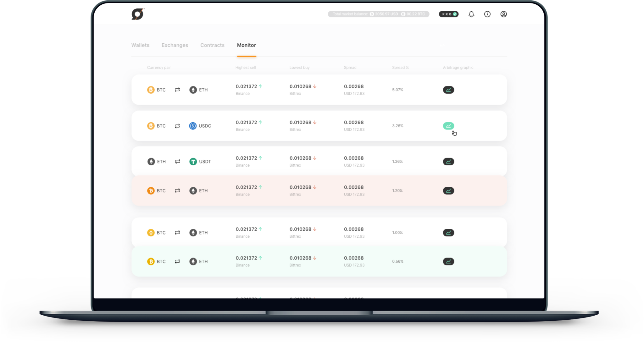Open arbitrage chart for 1.00% row
The height and width of the screenshot is (342, 644).
448,233
